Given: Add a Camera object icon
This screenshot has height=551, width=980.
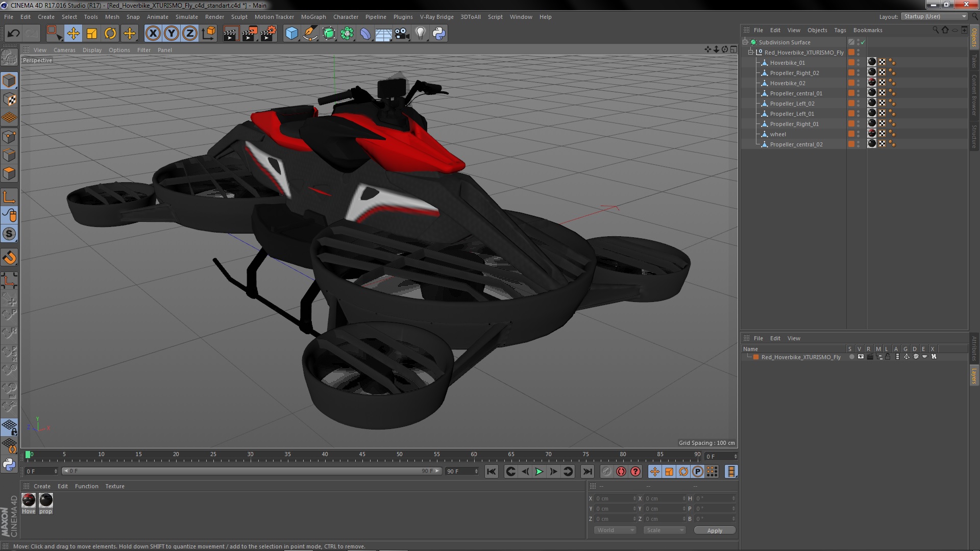Looking at the screenshot, I should 402,34.
